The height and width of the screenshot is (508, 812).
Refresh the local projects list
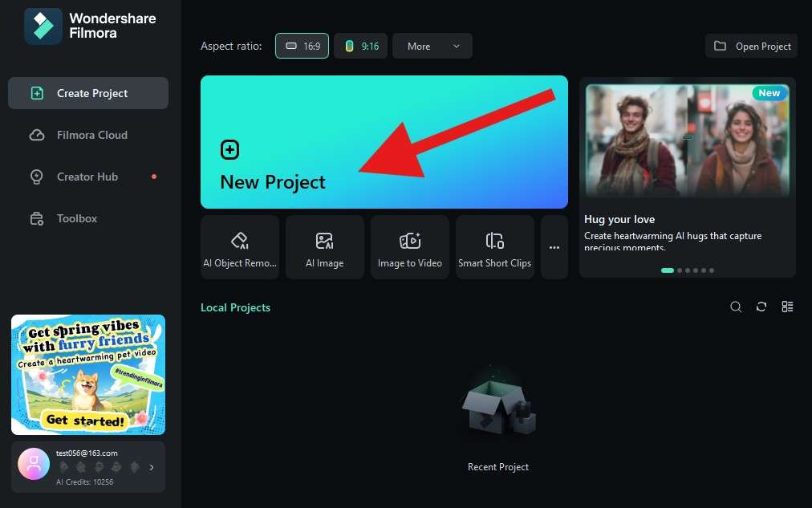pyautogui.click(x=761, y=307)
